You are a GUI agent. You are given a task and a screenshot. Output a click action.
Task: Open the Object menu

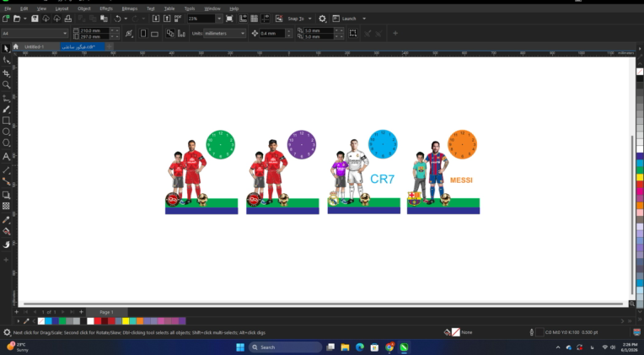click(x=84, y=8)
